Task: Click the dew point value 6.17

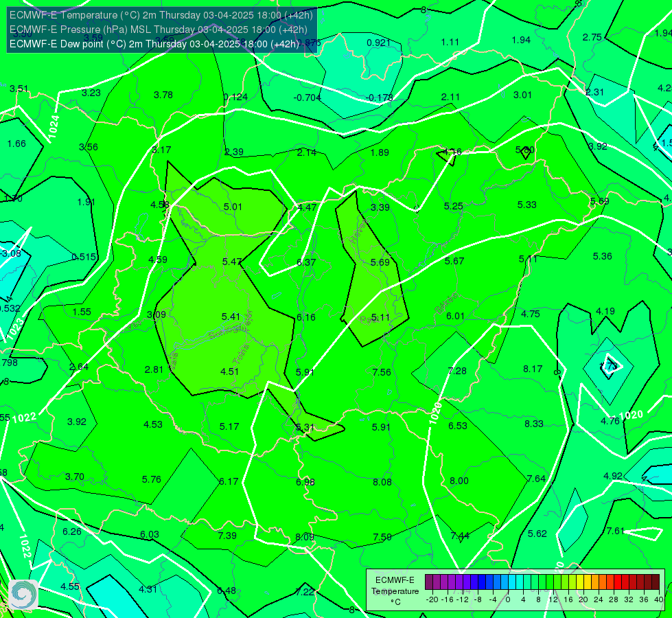Action: coord(229,481)
